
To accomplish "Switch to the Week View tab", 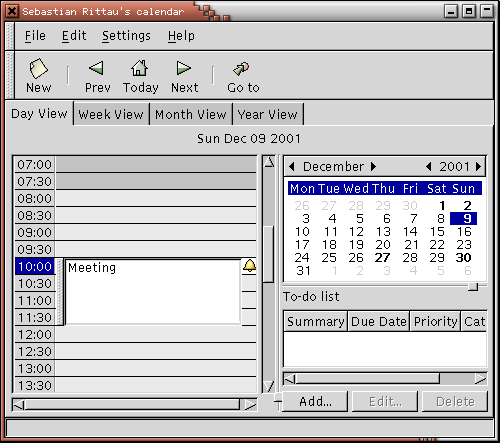I will coord(111,114).
